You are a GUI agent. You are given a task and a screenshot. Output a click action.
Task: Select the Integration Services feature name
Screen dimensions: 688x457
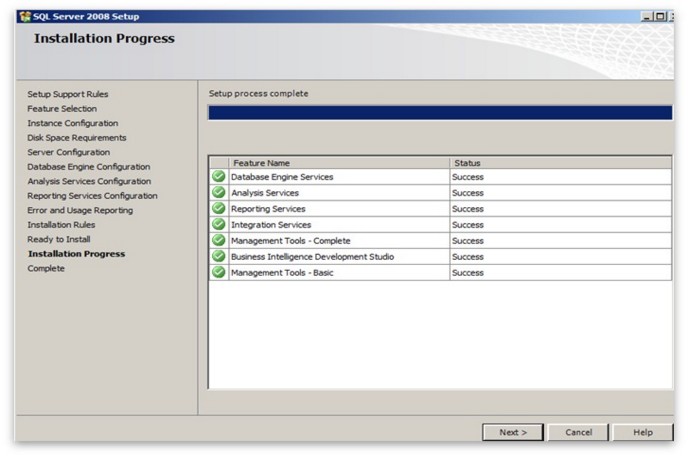click(x=271, y=225)
